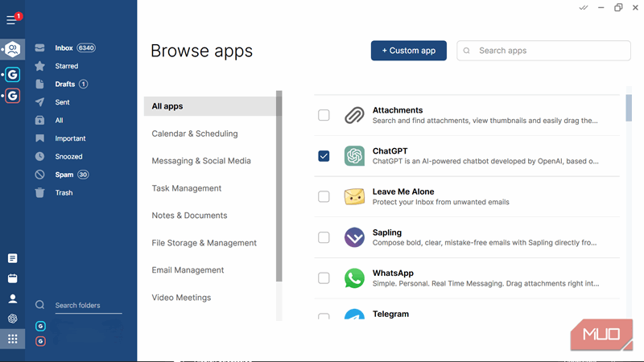644x362 pixels.
Task: Select Task Management category
Action: tap(187, 188)
